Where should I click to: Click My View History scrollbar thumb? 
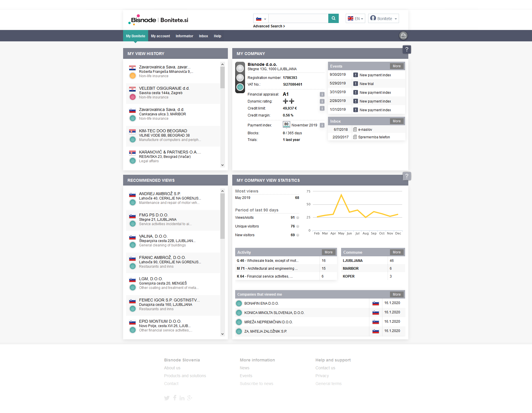pyautogui.click(x=222, y=77)
